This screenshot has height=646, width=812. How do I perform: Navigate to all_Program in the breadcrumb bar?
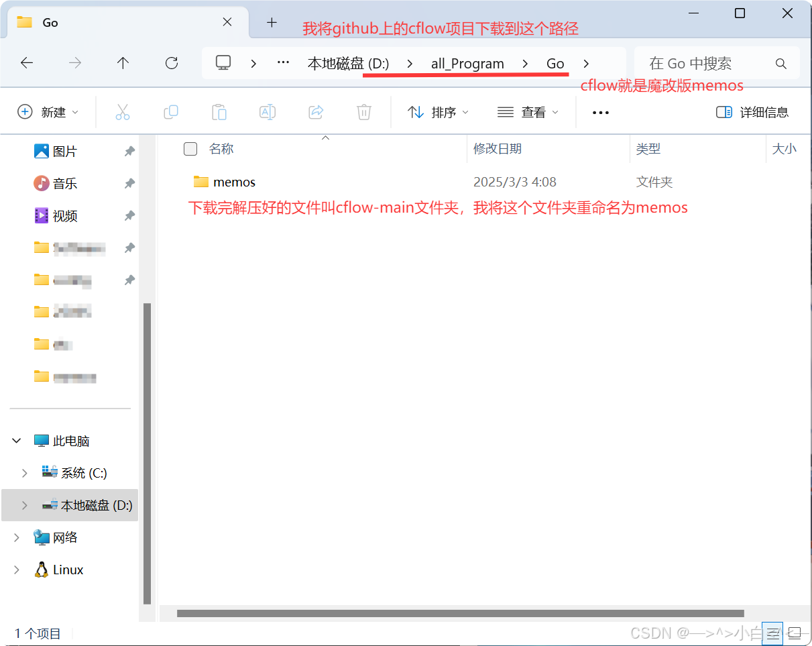(467, 63)
